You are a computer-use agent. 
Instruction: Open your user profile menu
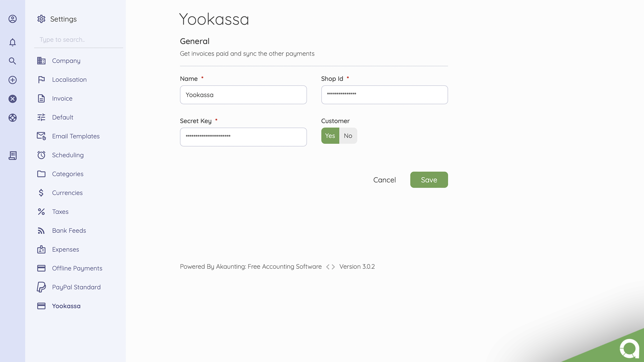pyautogui.click(x=12, y=19)
